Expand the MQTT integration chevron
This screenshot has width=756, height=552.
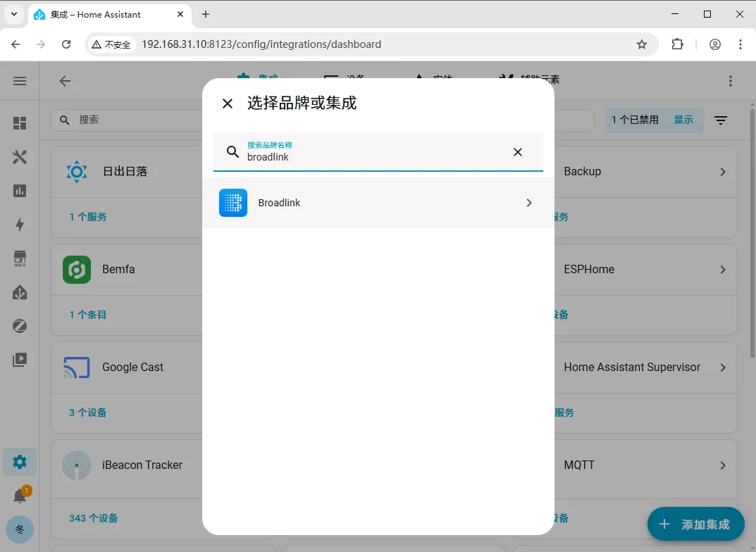[723, 465]
